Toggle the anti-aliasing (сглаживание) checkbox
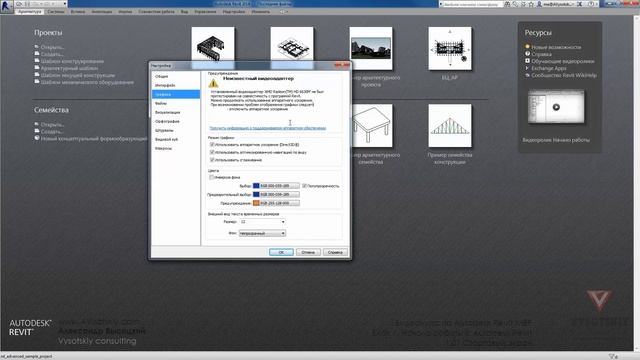The image size is (640, 360). (212, 160)
